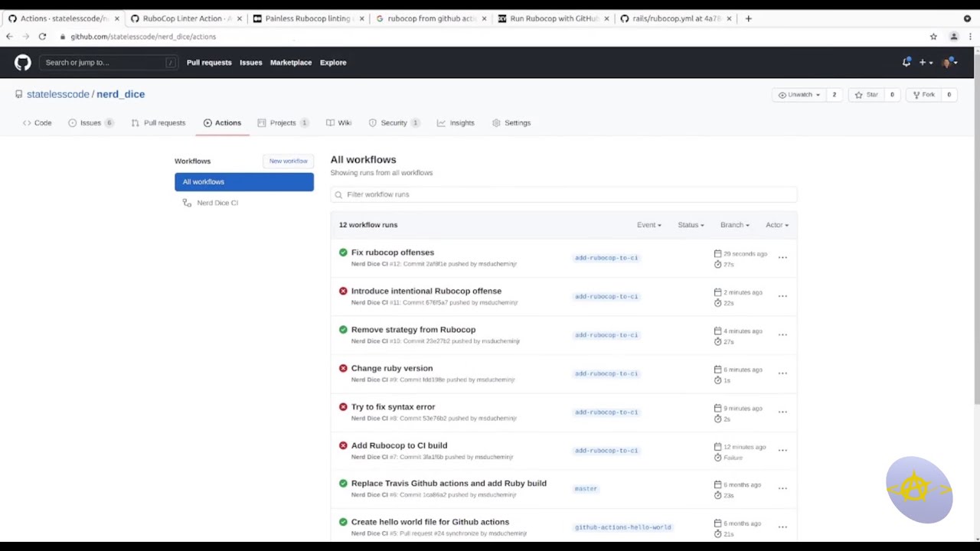Open options for Add Rubocop to CI build run

click(782, 450)
